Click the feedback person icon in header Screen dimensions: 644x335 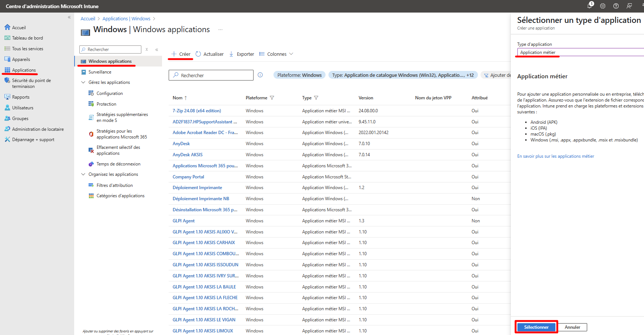(x=629, y=6)
